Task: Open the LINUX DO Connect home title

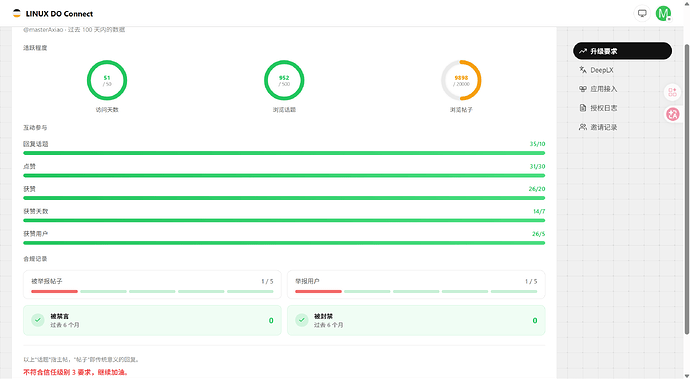Action: [x=59, y=14]
